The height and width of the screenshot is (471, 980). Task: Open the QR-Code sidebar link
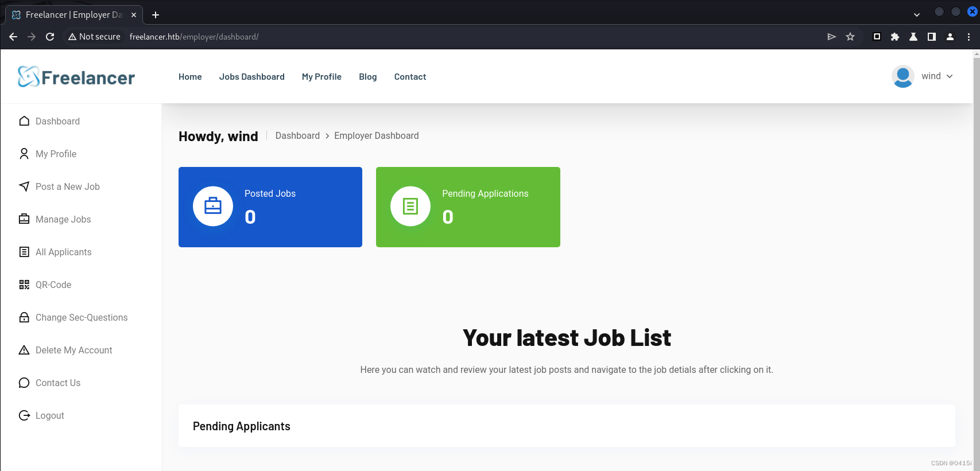coord(53,285)
